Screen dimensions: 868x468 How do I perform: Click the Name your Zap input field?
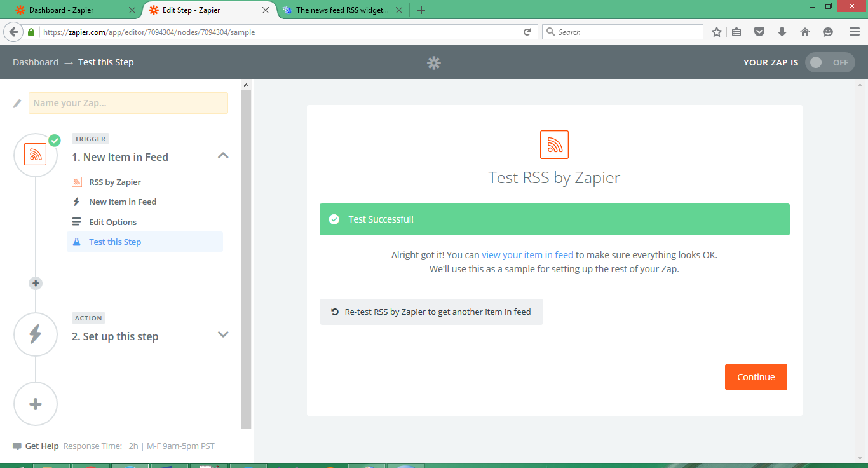click(x=128, y=103)
